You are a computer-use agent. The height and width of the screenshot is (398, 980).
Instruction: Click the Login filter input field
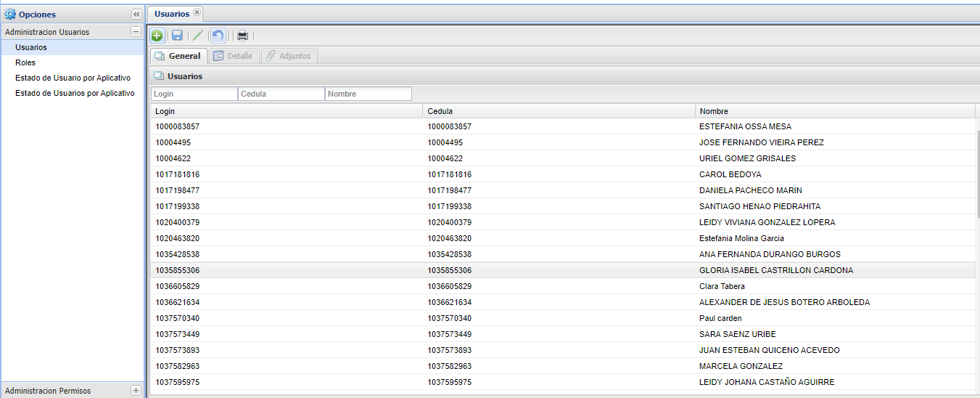pos(194,94)
